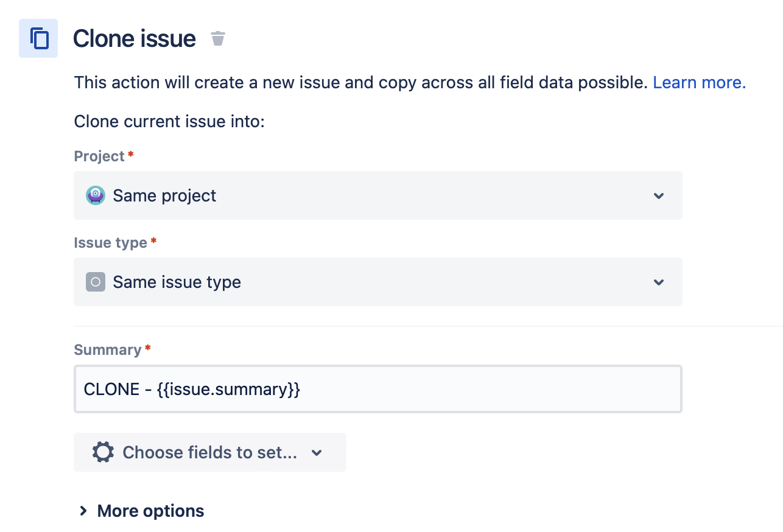Image resolution: width=783 pixels, height=532 pixels.
Task: Focus the Summary text field
Action: (x=377, y=389)
